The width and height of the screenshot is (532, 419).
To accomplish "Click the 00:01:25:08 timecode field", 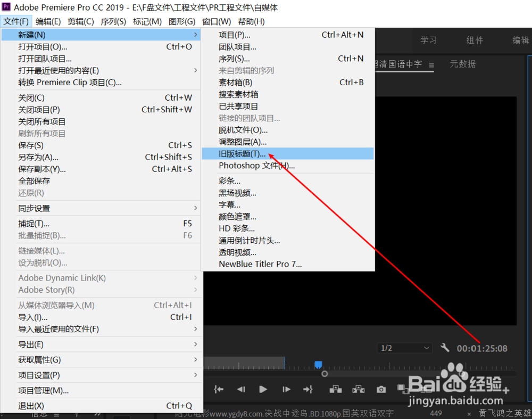I will pos(482,348).
